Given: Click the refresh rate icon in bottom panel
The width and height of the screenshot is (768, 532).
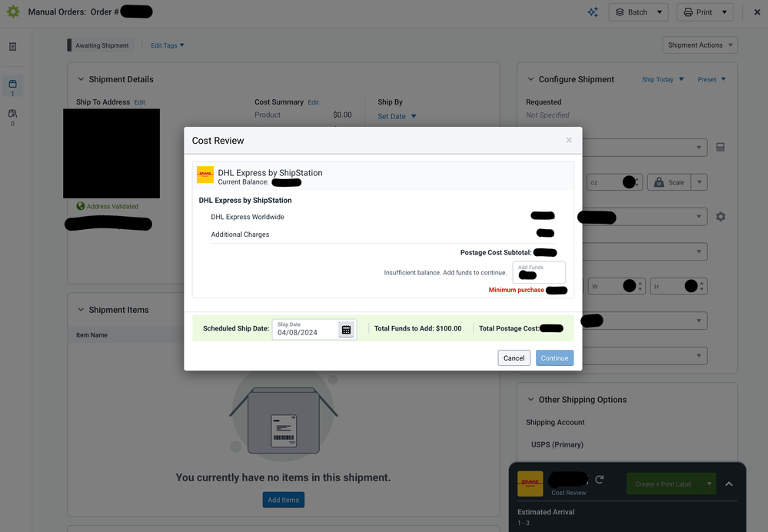Looking at the screenshot, I should point(600,480).
